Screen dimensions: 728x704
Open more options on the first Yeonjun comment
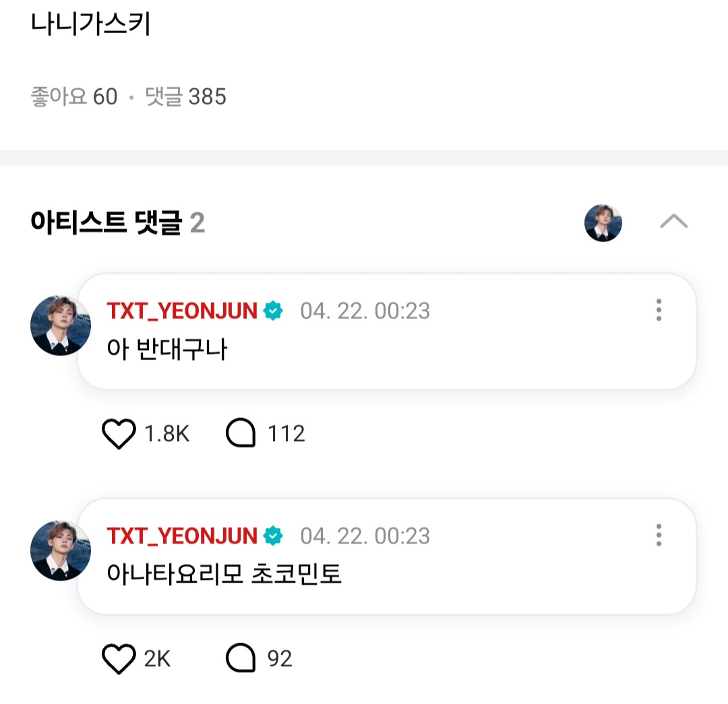659,310
